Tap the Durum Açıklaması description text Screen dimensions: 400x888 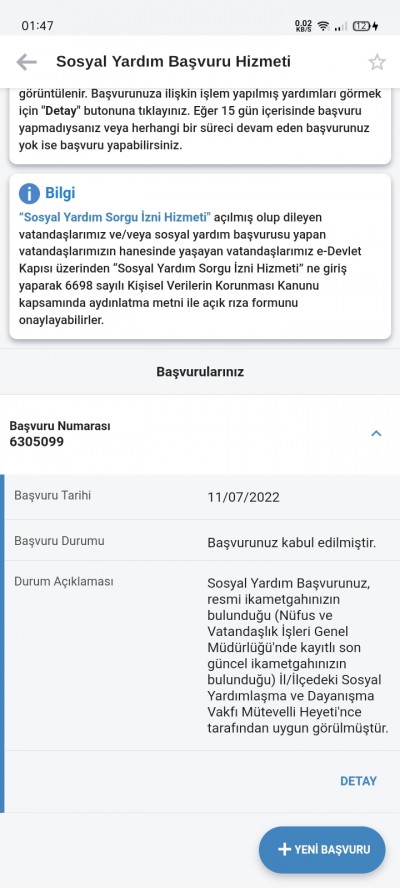click(298, 656)
